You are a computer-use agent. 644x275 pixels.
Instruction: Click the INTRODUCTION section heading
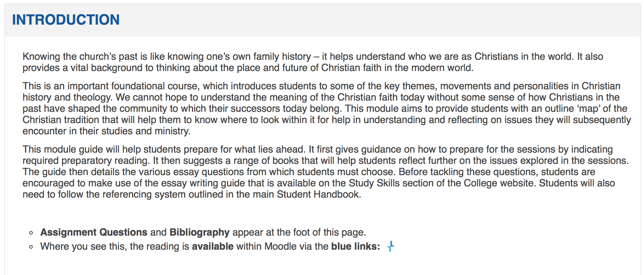(x=66, y=20)
